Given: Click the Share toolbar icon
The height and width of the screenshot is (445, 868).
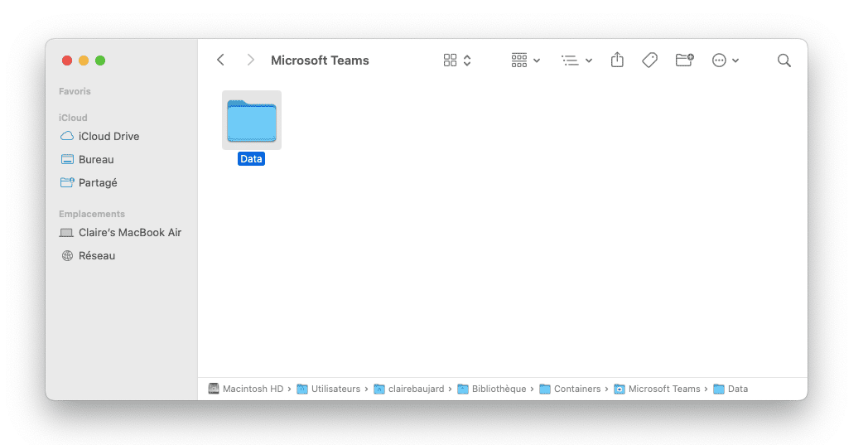Looking at the screenshot, I should [x=617, y=60].
